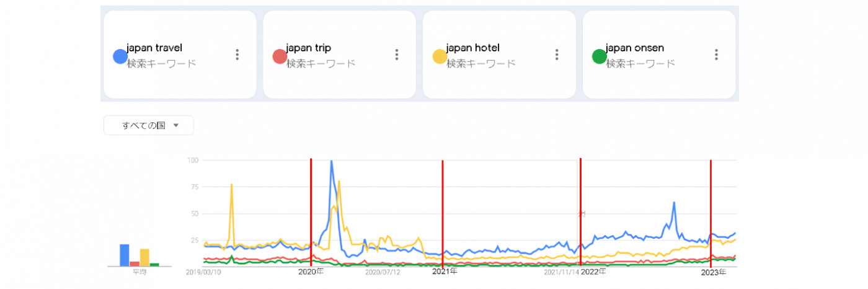The width and height of the screenshot is (868, 289).
Task: Click the red japan trip color dot
Action: 280,56
